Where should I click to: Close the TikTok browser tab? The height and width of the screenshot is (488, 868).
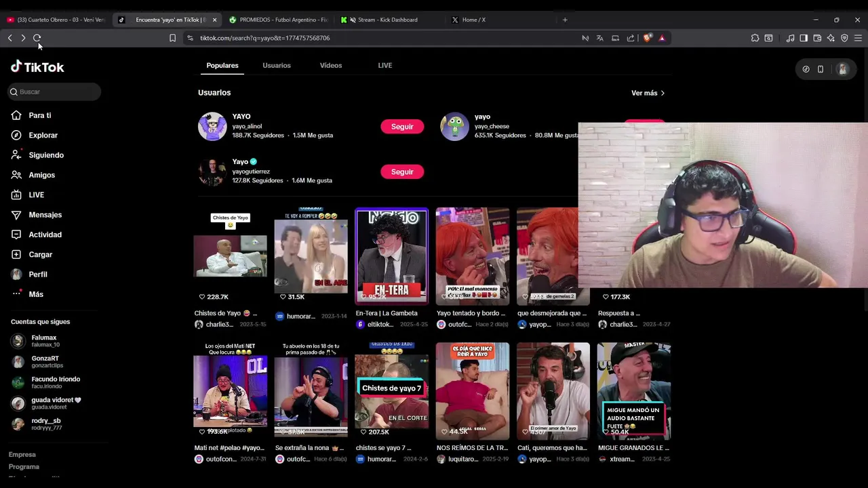pyautogui.click(x=214, y=20)
